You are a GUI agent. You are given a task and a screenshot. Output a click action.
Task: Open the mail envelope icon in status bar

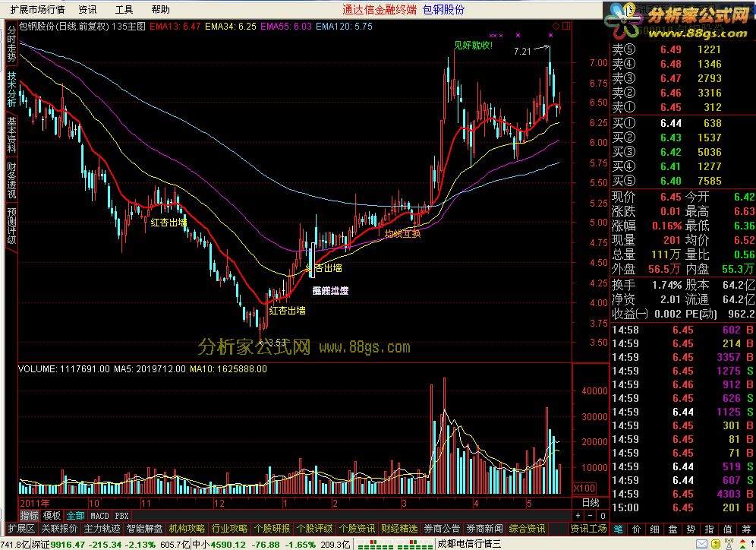pos(702,545)
